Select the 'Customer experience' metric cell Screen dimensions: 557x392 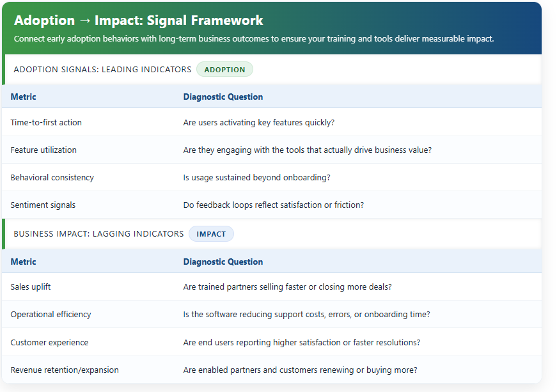click(49, 343)
